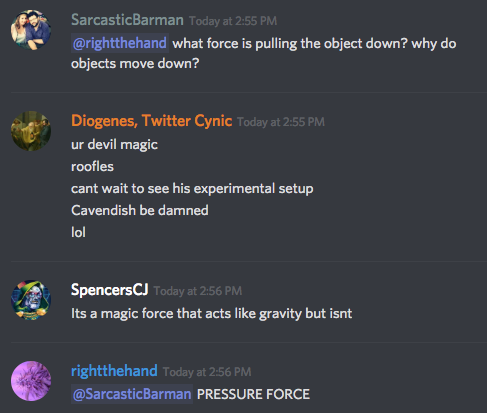Click the @SarcasticBarman mention
The height and width of the screenshot is (413, 487).
coord(132,394)
